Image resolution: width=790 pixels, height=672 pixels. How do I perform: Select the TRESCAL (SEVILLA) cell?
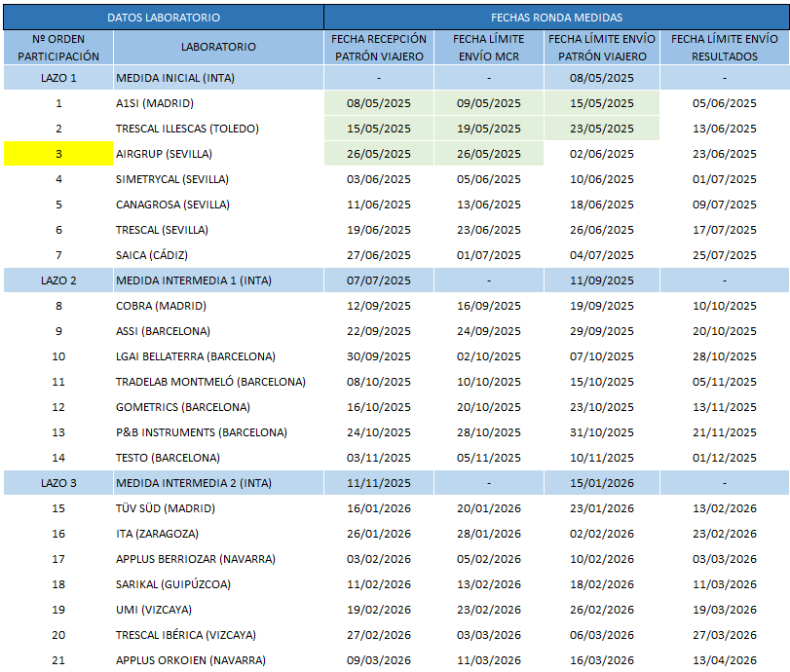coord(218,230)
